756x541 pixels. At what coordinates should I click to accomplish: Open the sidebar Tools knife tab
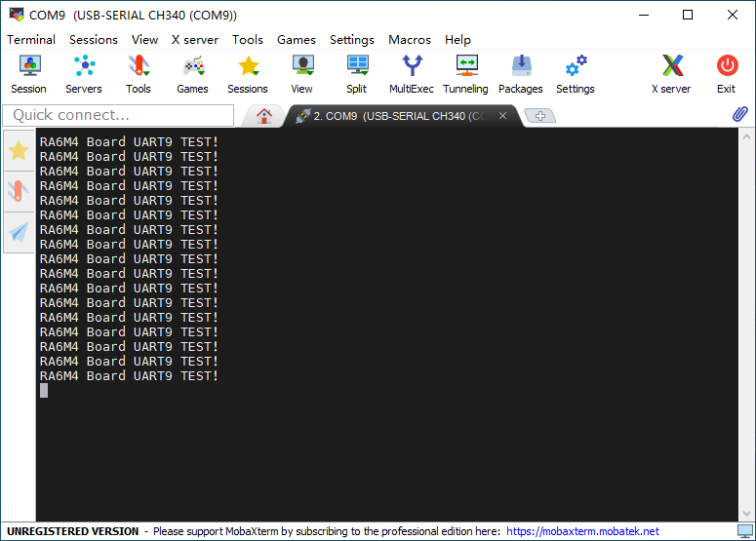pyautogui.click(x=19, y=191)
